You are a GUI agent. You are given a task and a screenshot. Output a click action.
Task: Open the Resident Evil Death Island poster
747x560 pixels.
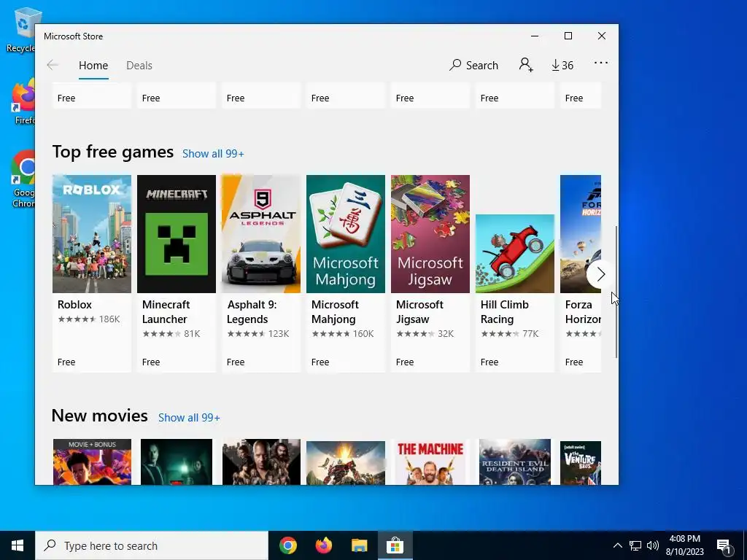515,462
